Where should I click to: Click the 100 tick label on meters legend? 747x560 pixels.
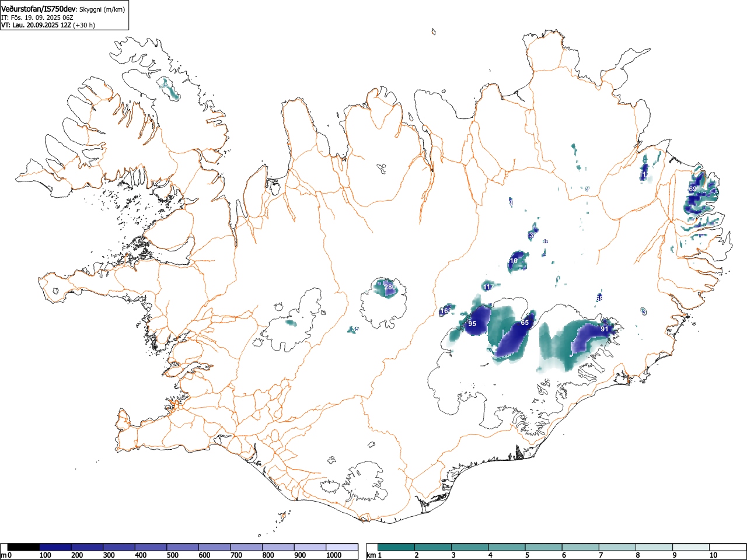pyautogui.click(x=45, y=555)
